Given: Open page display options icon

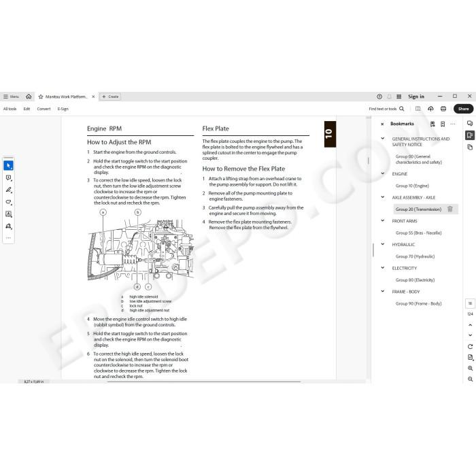Looking at the screenshot, I should pyautogui.click(x=470, y=357).
